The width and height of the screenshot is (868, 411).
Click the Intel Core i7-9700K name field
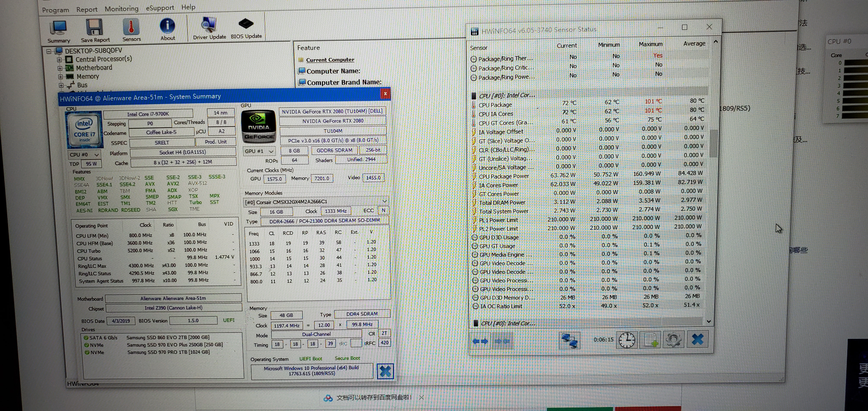(148, 114)
